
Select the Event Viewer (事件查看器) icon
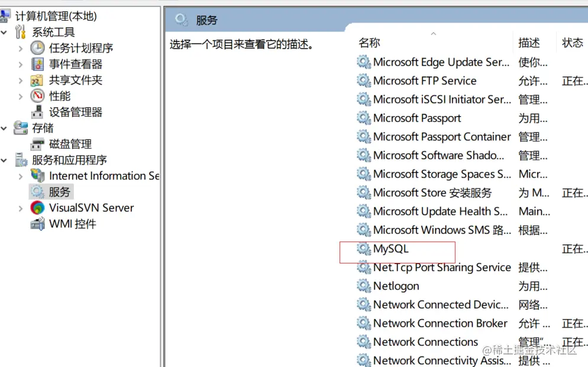coord(37,64)
